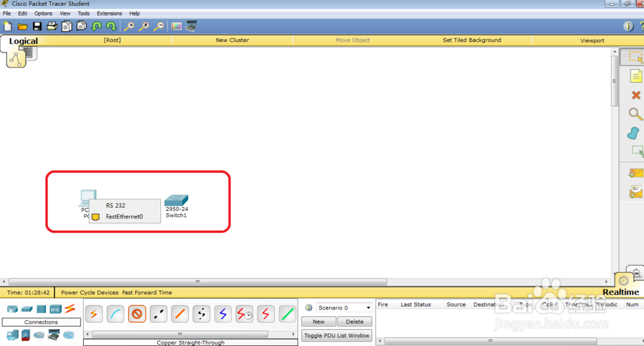Click the Open folder toolbar icon
The image size is (644, 346).
(22, 26)
